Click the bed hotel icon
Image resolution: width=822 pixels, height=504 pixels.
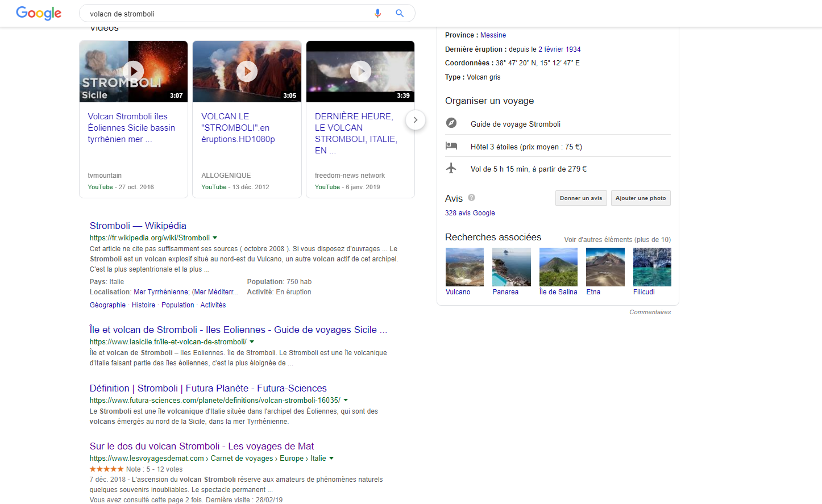[x=451, y=146]
